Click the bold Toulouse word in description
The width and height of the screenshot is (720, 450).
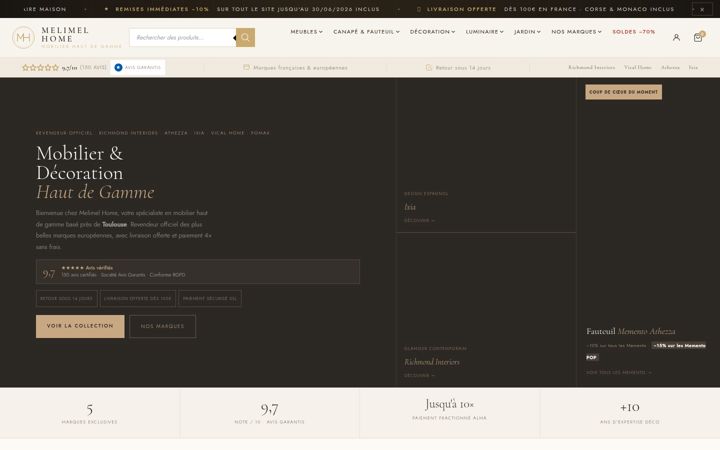click(114, 225)
